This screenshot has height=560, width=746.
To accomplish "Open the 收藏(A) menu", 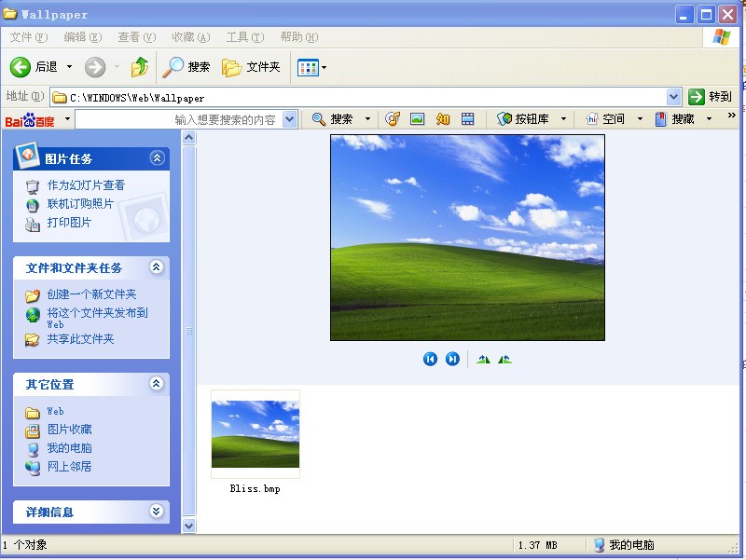I will tap(191, 37).
